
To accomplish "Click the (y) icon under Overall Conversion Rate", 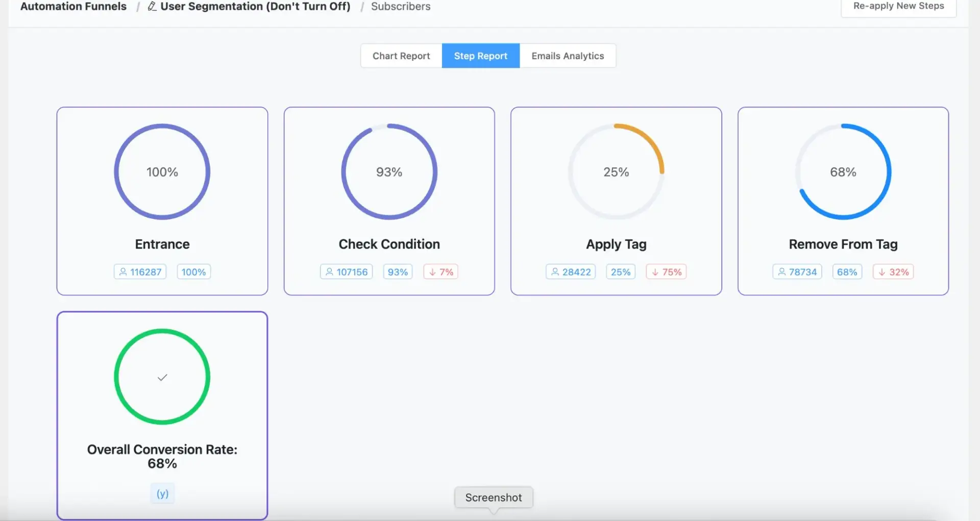I will (162, 493).
